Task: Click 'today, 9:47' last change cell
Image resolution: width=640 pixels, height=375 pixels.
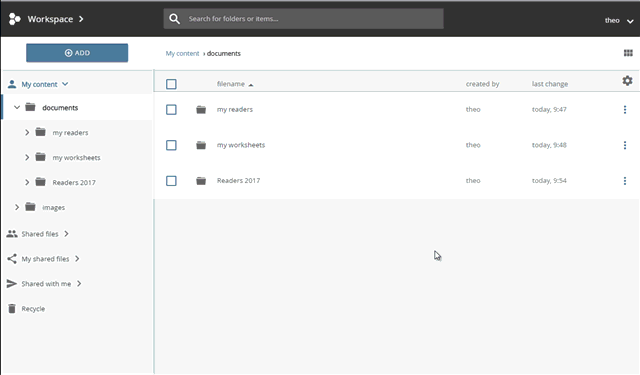Action: tap(549, 109)
